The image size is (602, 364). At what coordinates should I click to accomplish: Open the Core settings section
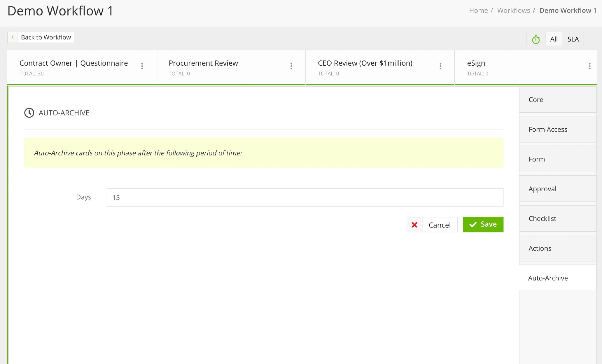[557, 100]
